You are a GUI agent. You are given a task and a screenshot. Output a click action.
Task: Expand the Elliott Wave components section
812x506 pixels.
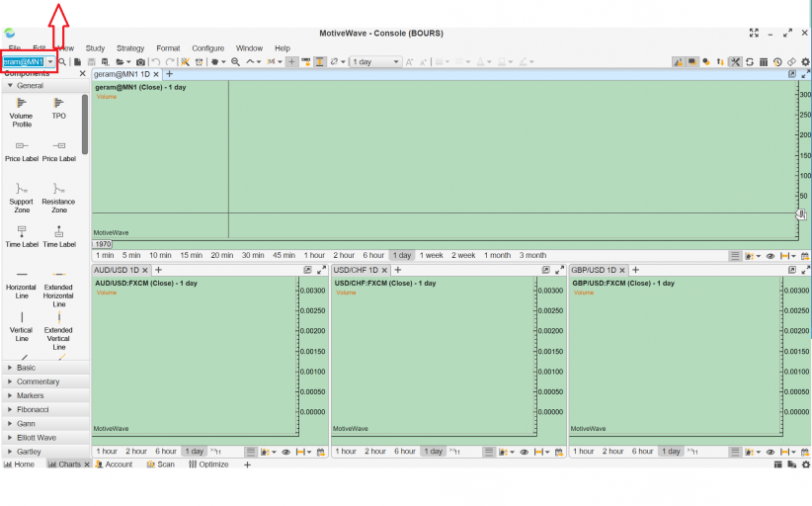click(45, 438)
